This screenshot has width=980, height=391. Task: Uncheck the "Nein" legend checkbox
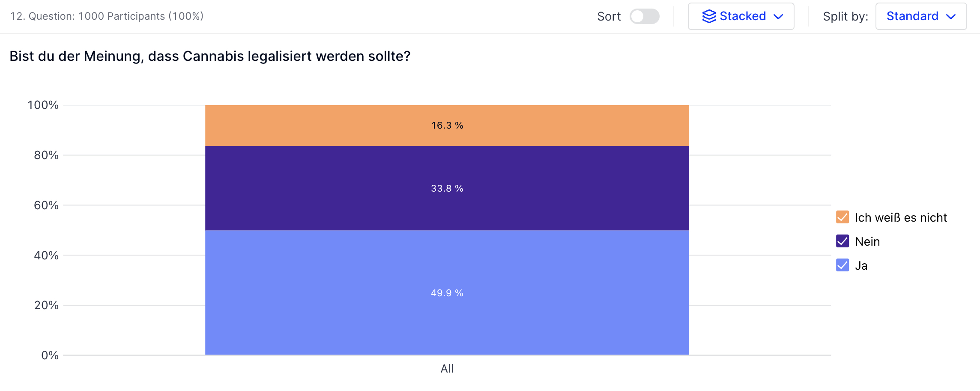pyautogui.click(x=842, y=241)
